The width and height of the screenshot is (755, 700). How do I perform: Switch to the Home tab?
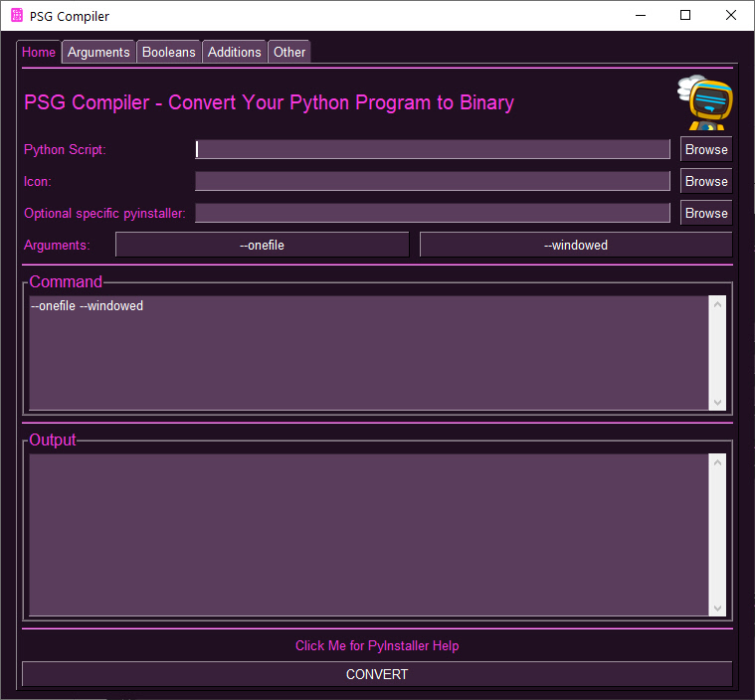click(39, 52)
